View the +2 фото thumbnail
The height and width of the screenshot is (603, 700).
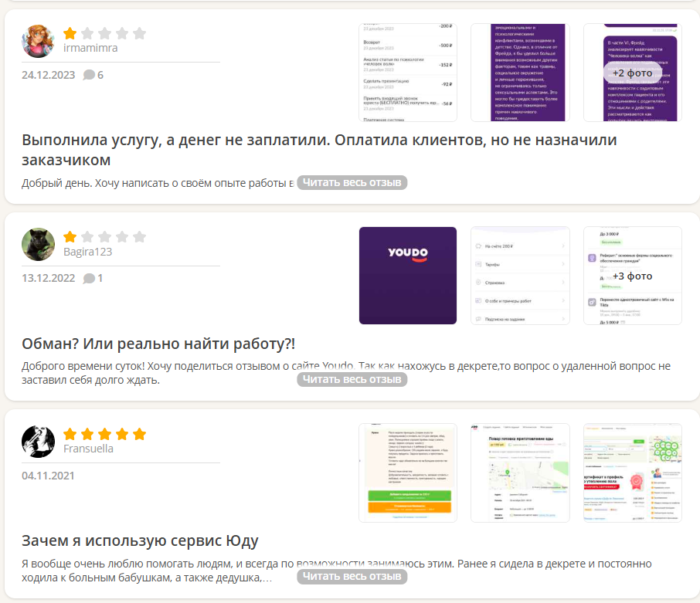pyautogui.click(x=632, y=73)
